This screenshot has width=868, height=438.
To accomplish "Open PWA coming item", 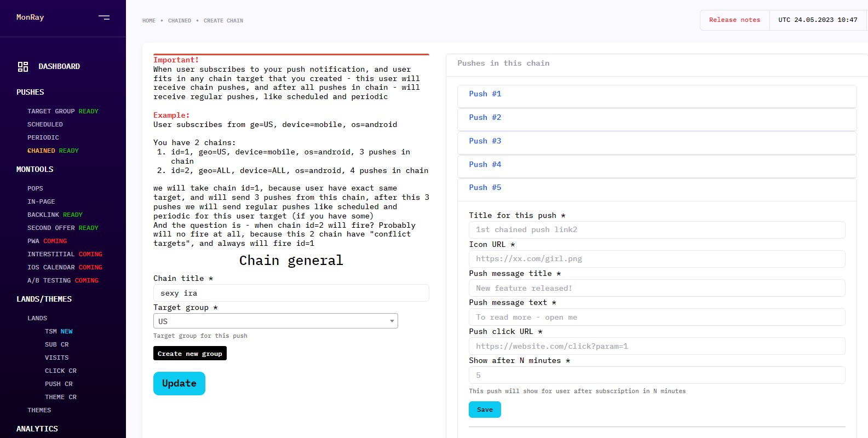I will coord(47,241).
